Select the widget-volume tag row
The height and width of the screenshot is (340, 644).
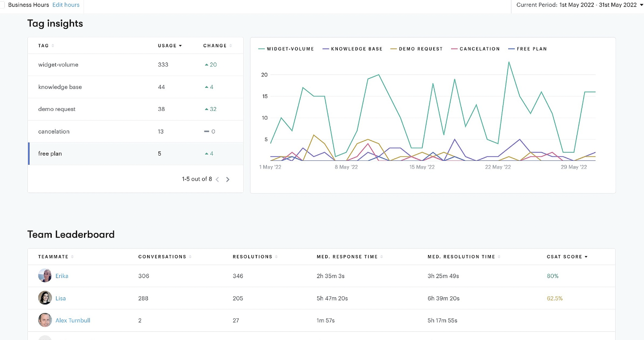(135, 65)
